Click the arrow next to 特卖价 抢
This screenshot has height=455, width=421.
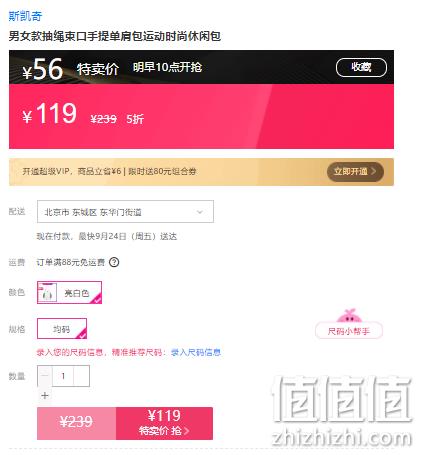[186, 431]
